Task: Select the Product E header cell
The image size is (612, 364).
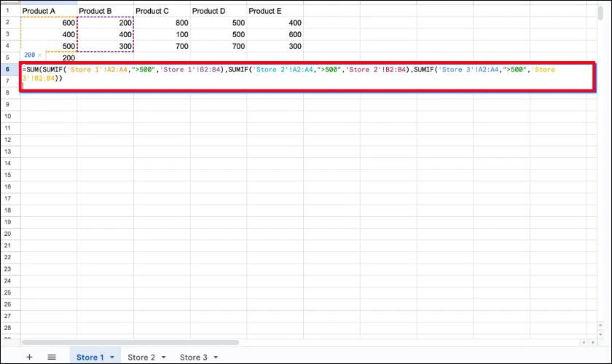Action: coord(275,11)
